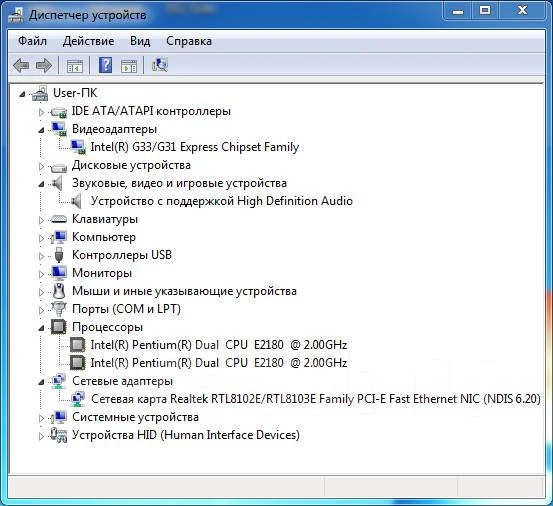Click the Back arrow toolbar button
Viewport: 553px width, 506px height.
tap(21, 65)
